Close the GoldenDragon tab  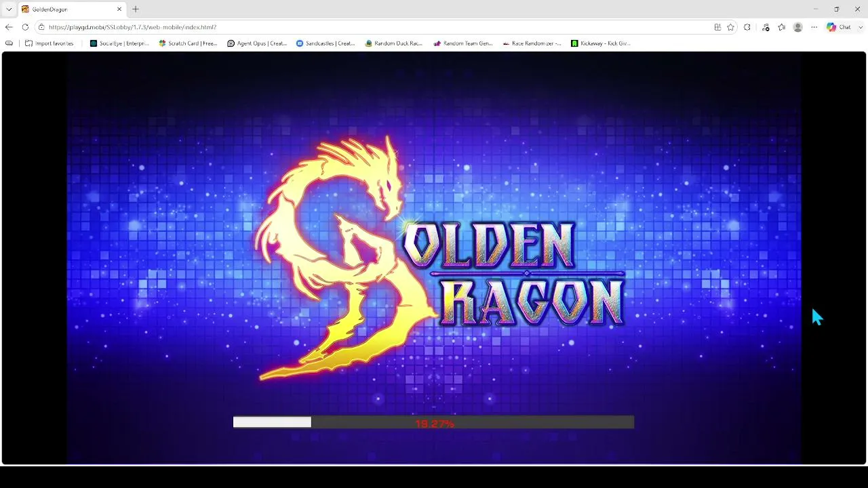(x=119, y=9)
